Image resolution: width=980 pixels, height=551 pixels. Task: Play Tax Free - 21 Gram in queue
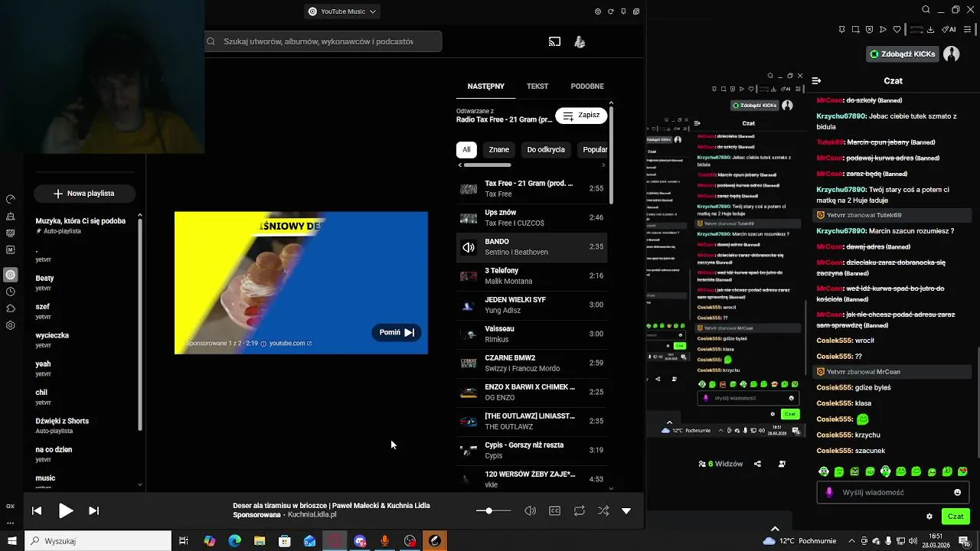(x=532, y=189)
